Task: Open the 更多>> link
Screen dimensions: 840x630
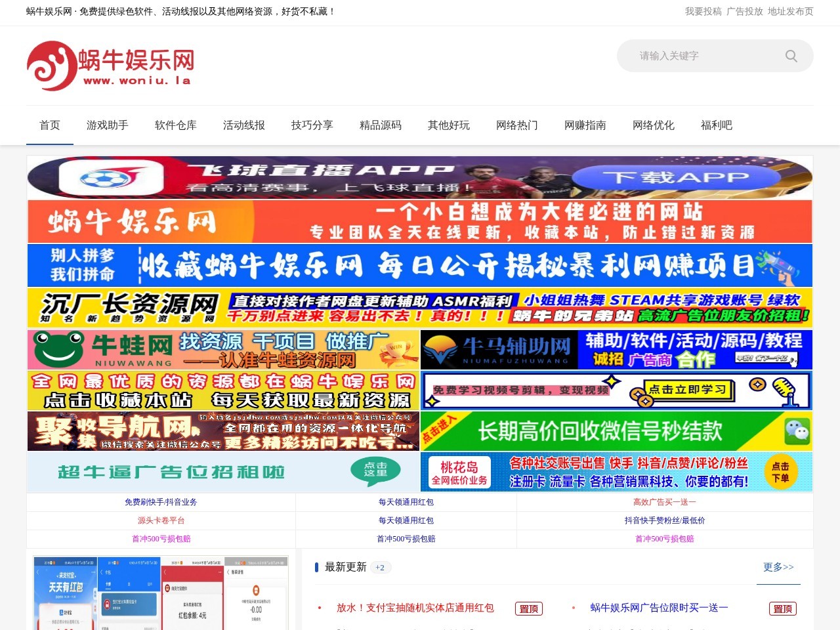Action: 778,567
